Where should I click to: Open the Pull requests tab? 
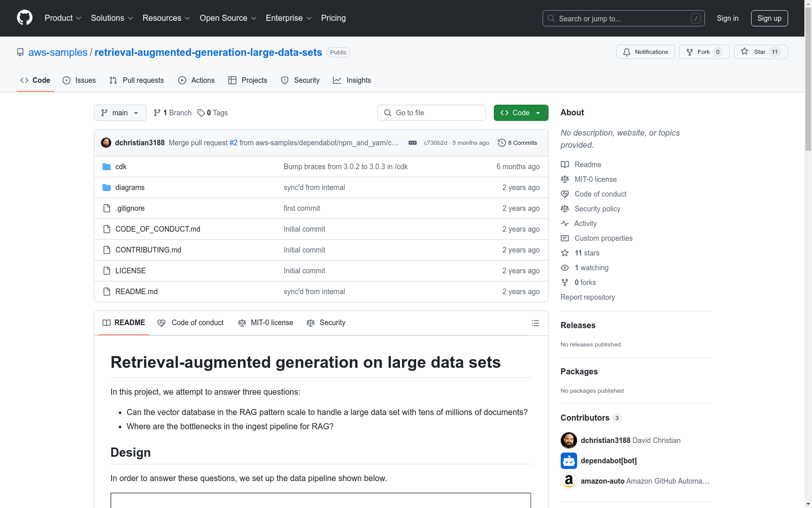(x=137, y=80)
